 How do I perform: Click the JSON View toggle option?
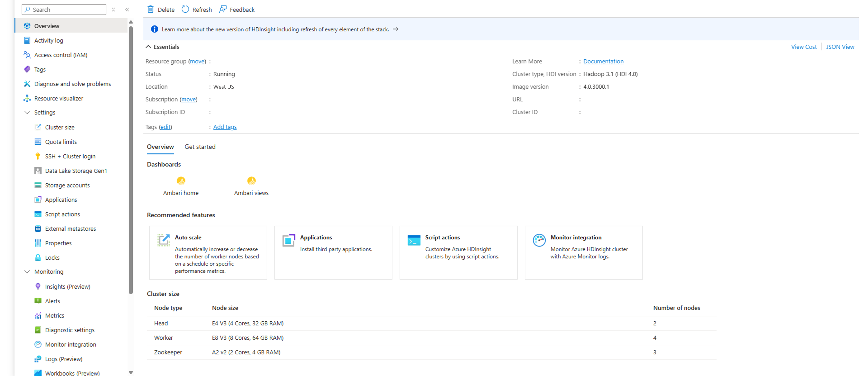[839, 47]
